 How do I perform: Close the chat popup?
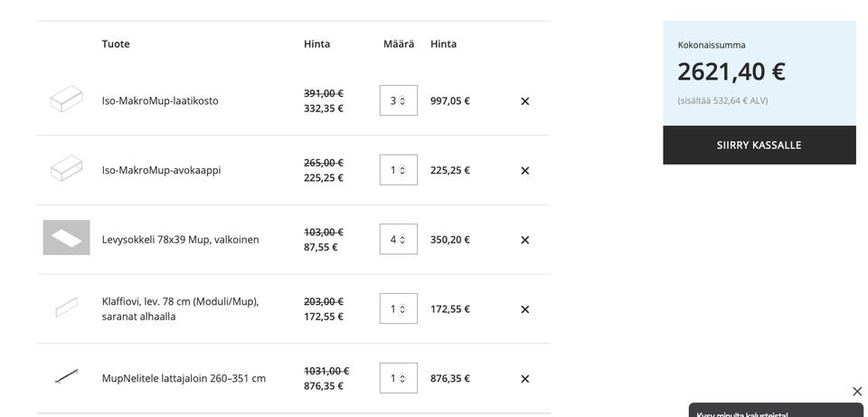click(x=857, y=392)
